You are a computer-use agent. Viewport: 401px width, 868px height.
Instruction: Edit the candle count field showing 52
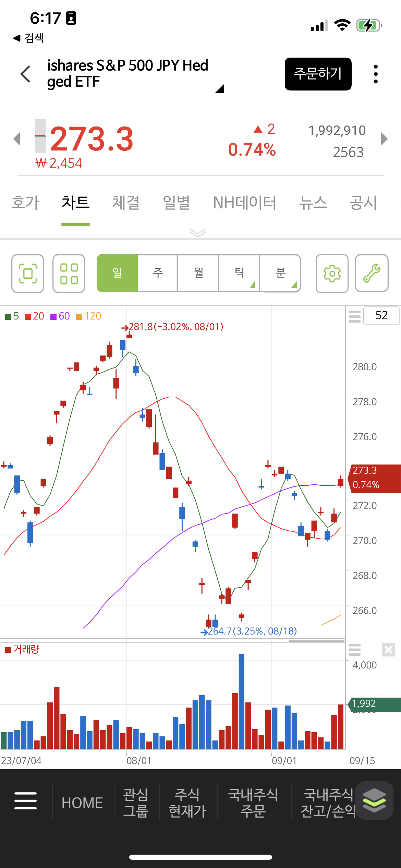click(381, 315)
